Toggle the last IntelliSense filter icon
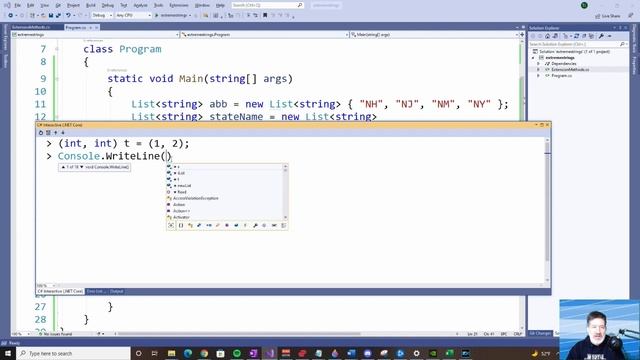This screenshot has height=360, width=640. (x=284, y=225)
